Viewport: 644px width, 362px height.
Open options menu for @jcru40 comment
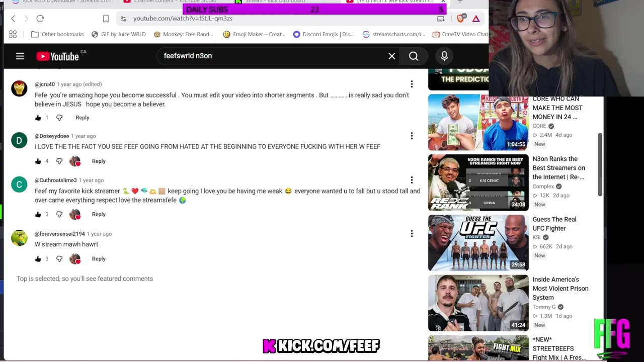tap(412, 84)
